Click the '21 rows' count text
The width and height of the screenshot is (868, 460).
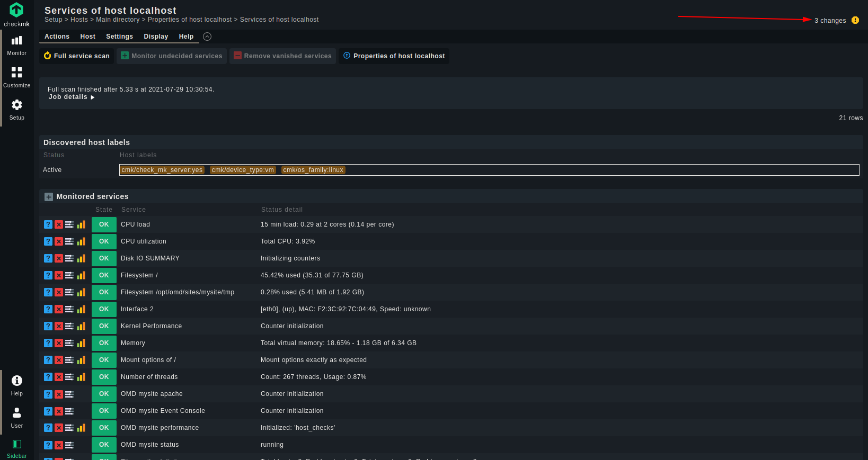tap(851, 118)
